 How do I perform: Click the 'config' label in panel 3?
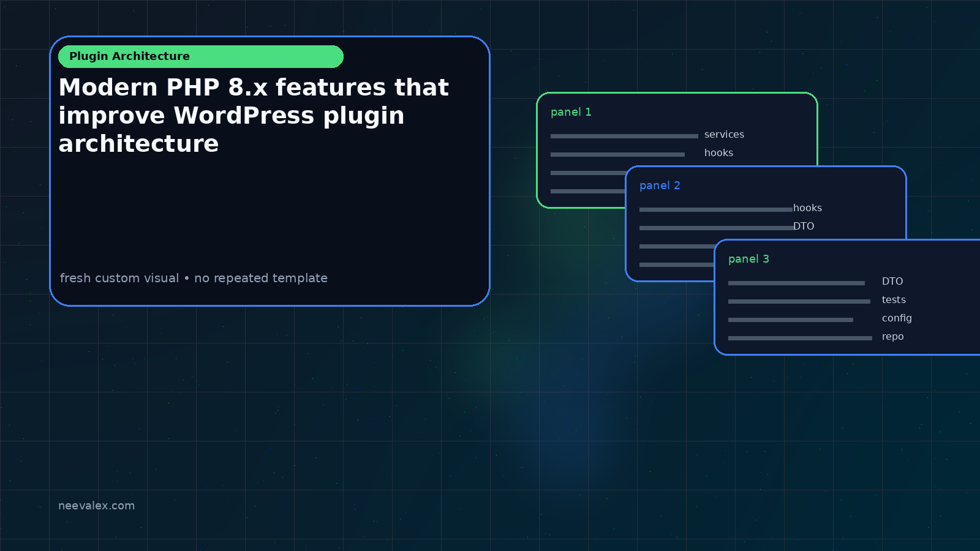click(x=897, y=318)
